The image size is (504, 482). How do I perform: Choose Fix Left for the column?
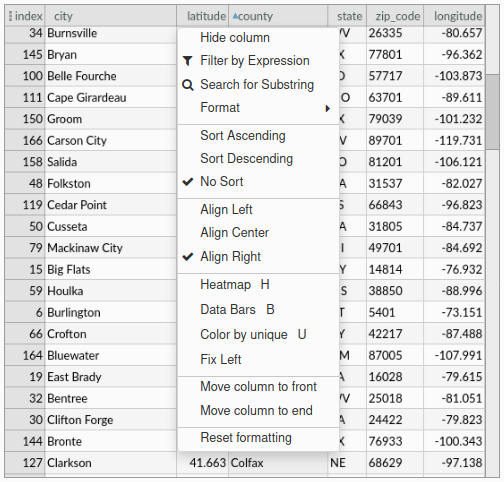[258, 360]
